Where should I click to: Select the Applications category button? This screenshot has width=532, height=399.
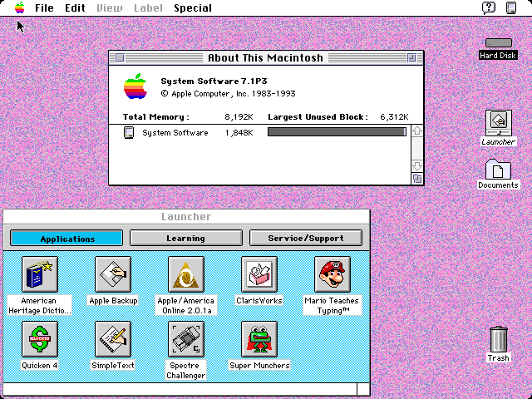pyautogui.click(x=67, y=239)
